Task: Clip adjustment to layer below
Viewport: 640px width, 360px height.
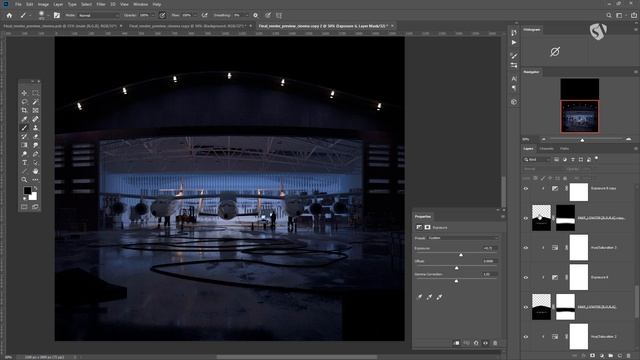Action: [456, 343]
